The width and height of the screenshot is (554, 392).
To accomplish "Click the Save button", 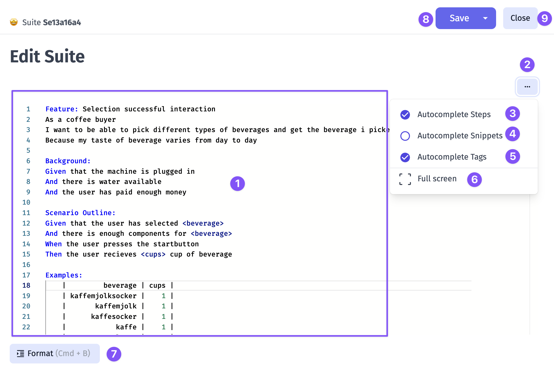I will click(459, 18).
